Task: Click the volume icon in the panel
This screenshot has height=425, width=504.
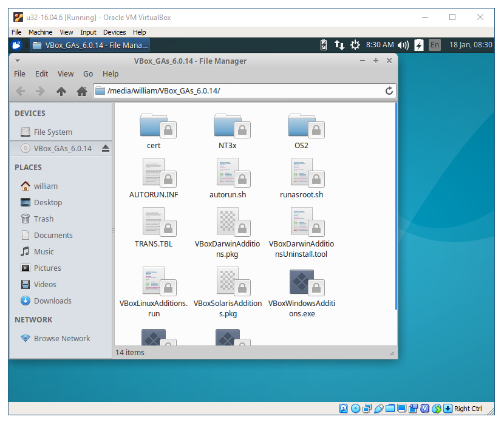Action: [x=403, y=45]
